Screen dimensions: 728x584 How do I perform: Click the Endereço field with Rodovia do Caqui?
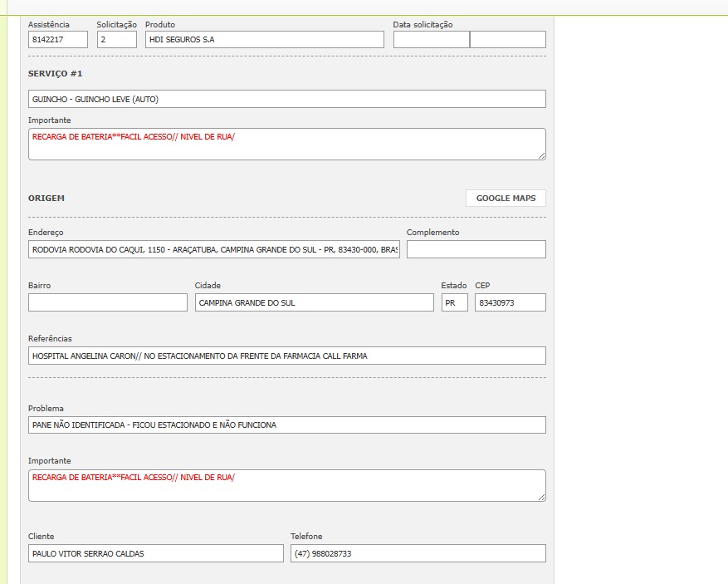(x=213, y=249)
